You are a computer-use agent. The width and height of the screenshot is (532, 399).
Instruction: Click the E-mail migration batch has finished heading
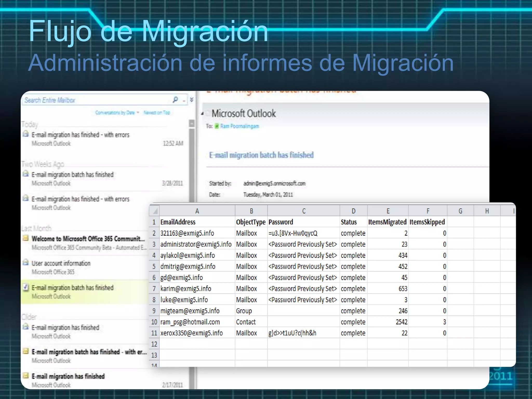(x=261, y=155)
